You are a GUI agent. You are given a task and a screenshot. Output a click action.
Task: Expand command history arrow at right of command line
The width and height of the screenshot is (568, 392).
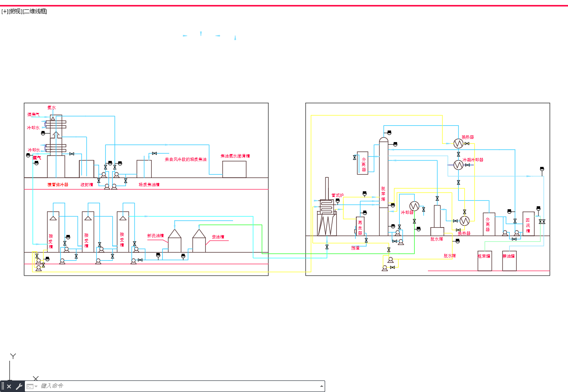point(321,386)
